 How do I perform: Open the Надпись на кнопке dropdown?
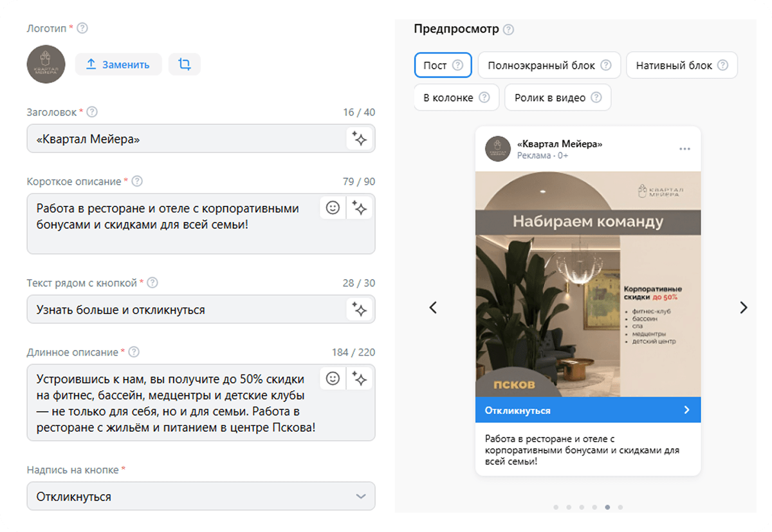201,497
